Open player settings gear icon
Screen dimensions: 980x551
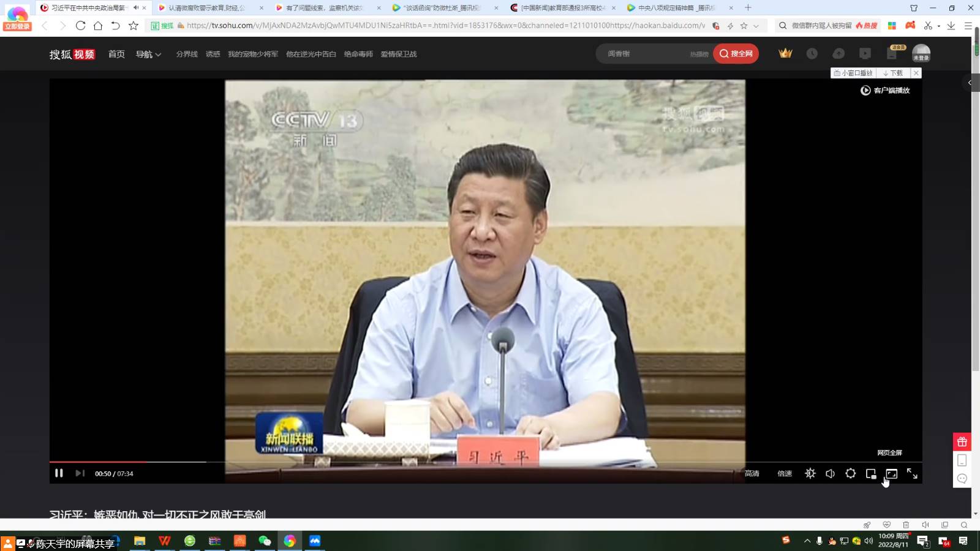(851, 473)
